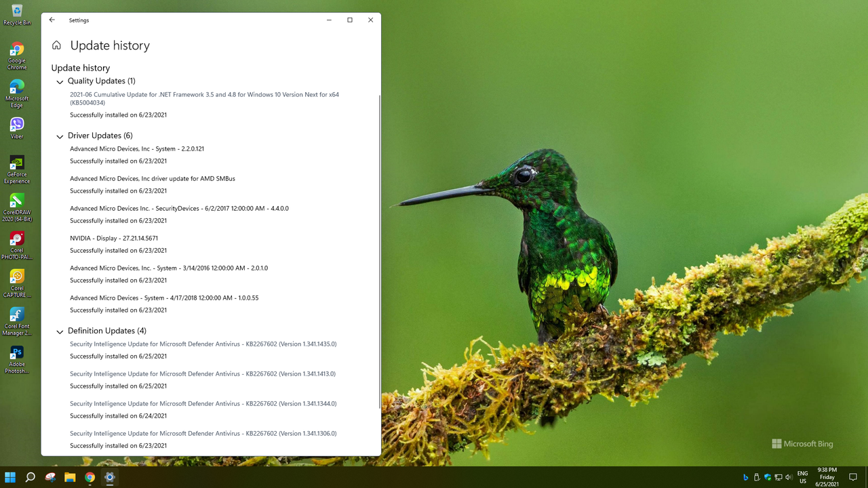Click the Settings gear on the taskbar

point(109,477)
